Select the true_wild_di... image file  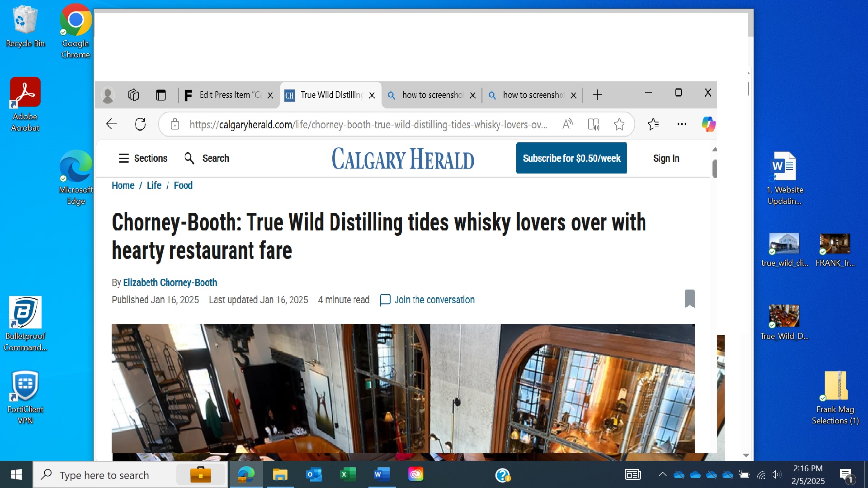click(x=784, y=250)
